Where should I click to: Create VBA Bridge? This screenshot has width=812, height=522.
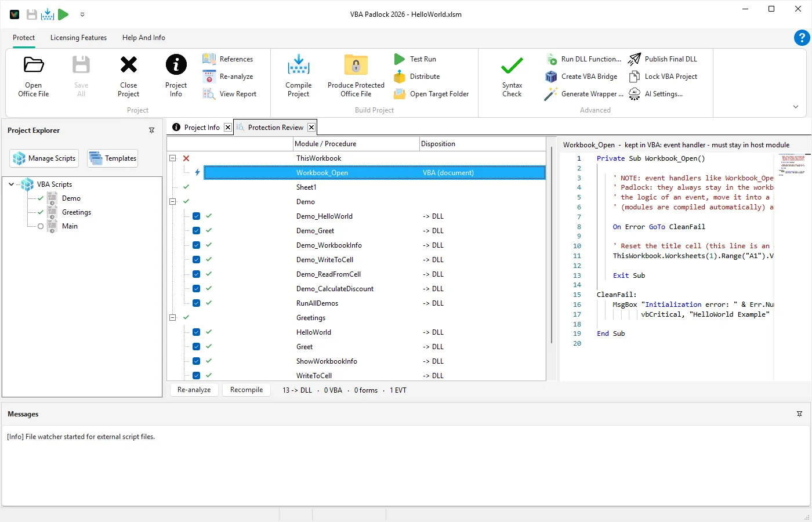coord(582,77)
